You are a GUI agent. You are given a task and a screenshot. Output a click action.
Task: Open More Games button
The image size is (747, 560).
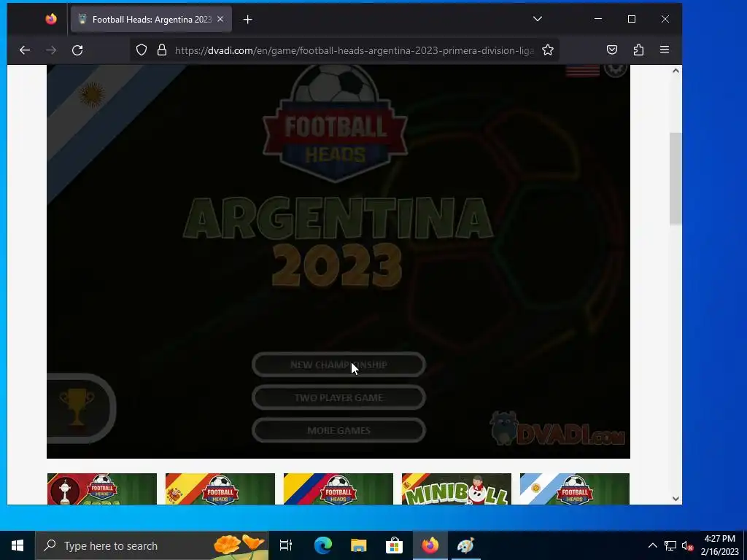tap(338, 430)
